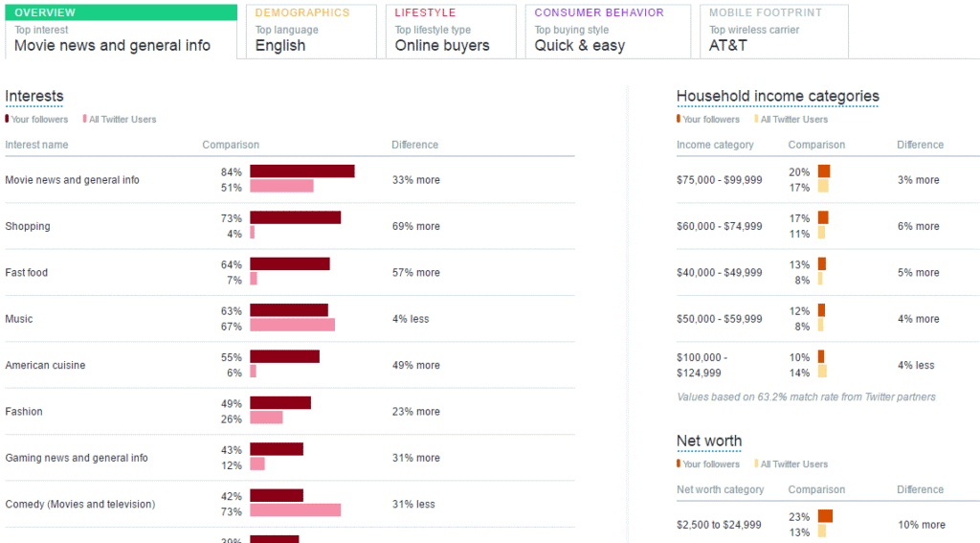Screen dimensions: 980x543
Task: Select the Gaming news and general info row
Action: (x=77, y=458)
